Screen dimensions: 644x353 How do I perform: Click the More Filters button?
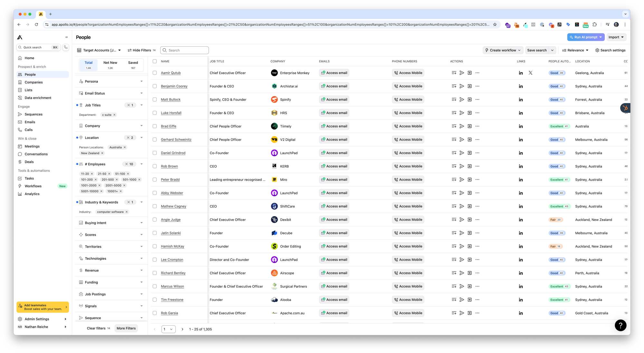pos(126,328)
